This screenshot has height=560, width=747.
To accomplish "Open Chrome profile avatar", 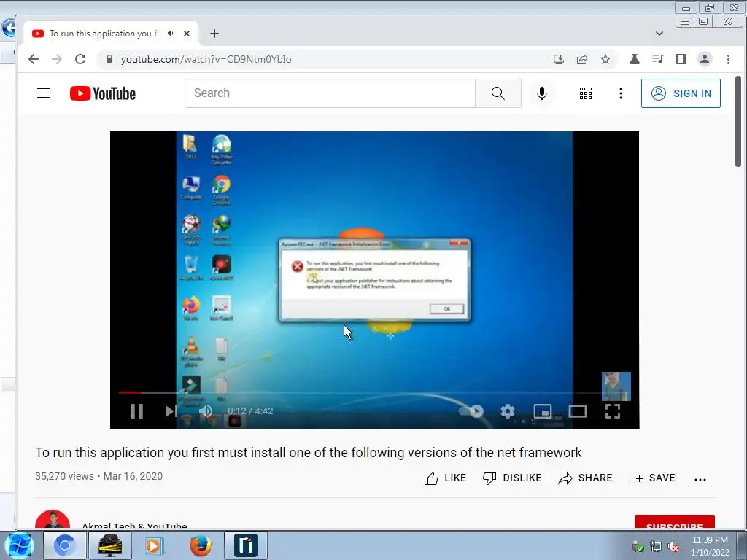I will pos(704,59).
